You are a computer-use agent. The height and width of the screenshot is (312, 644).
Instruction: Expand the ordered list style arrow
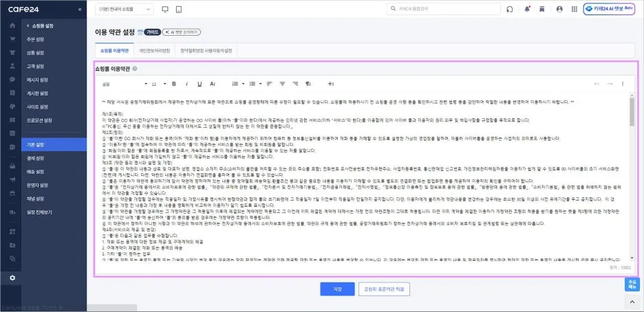tap(243, 84)
